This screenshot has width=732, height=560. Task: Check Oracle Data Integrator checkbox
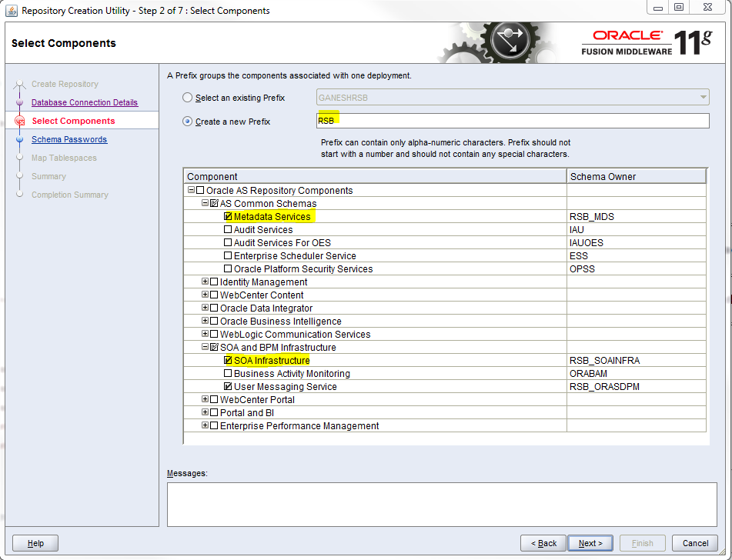[214, 308]
